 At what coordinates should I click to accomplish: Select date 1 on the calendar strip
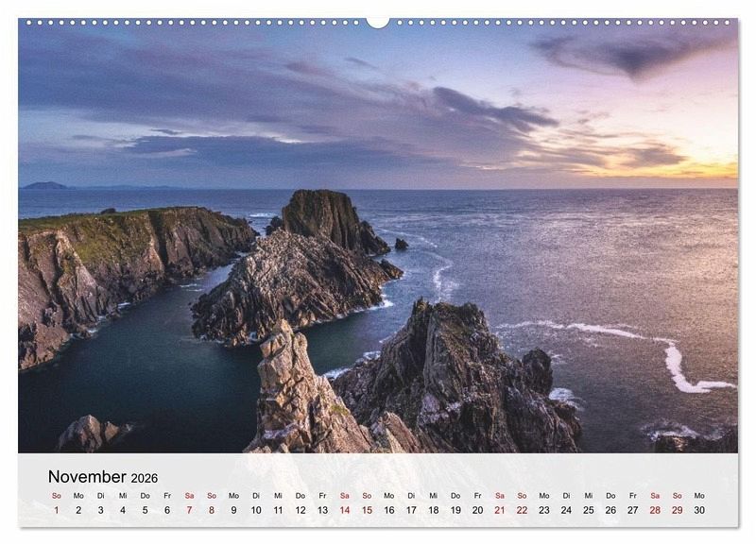56,510
